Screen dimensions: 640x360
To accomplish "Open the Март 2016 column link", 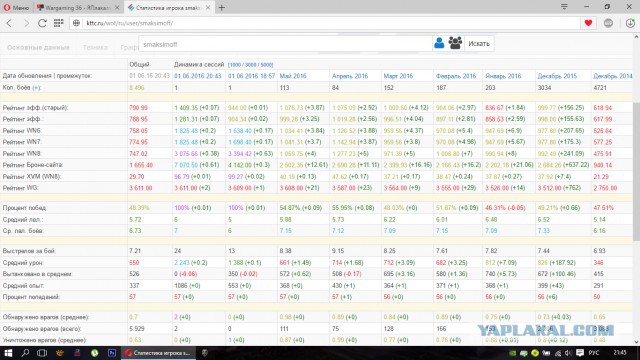I will [x=398, y=76].
